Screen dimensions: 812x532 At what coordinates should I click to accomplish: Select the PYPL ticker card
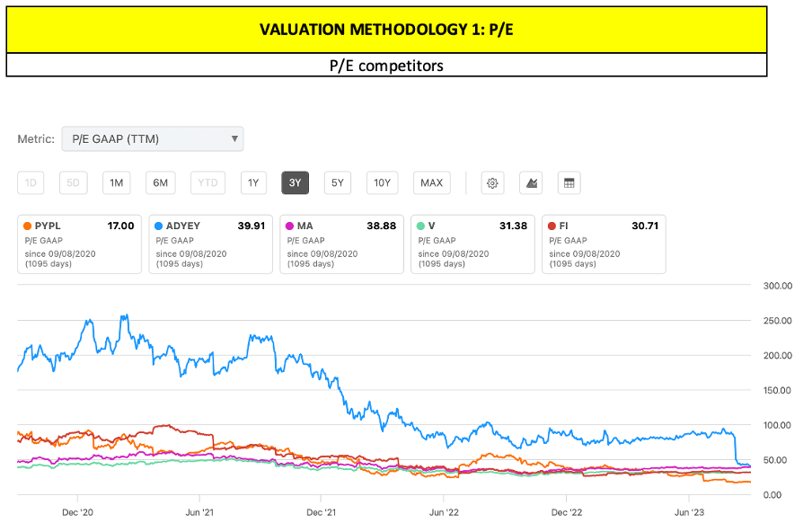coord(79,243)
